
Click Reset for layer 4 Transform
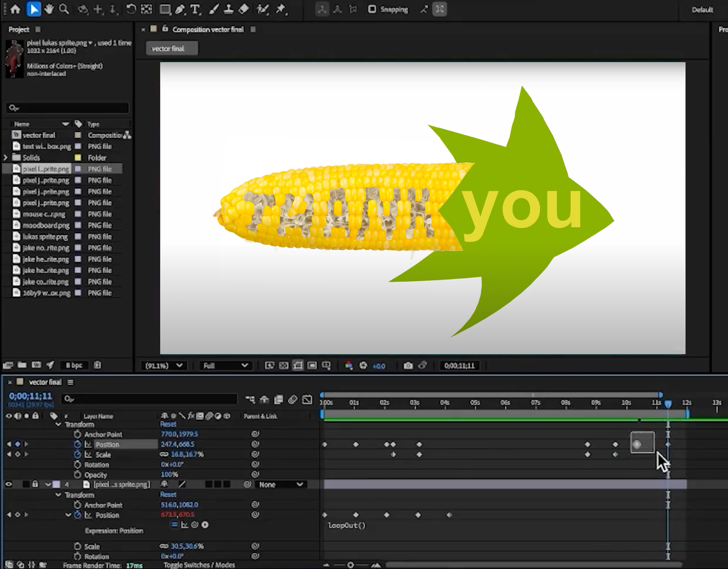click(x=168, y=495)
